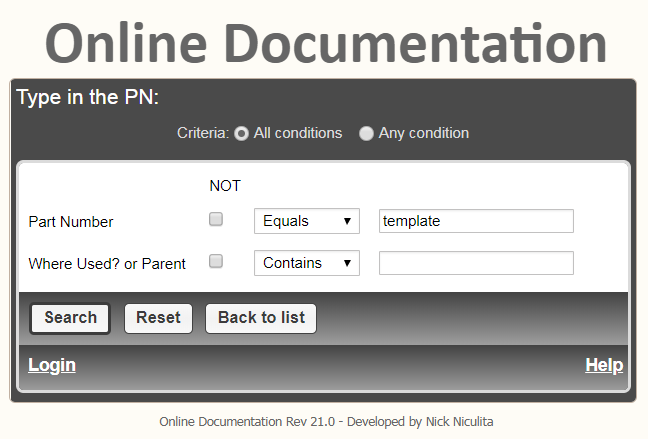The height and width of the screenshot is (439, 648).
Task: Click the Reset button
Action: (x=158, y=318)
